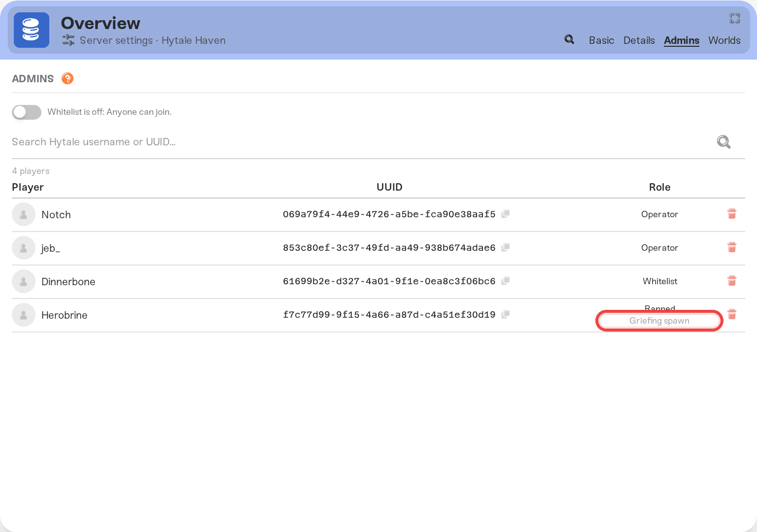Switch to the Details tab
Image resolution: width=757 pixels, height=532 pixels.
(x=639, y=40)
